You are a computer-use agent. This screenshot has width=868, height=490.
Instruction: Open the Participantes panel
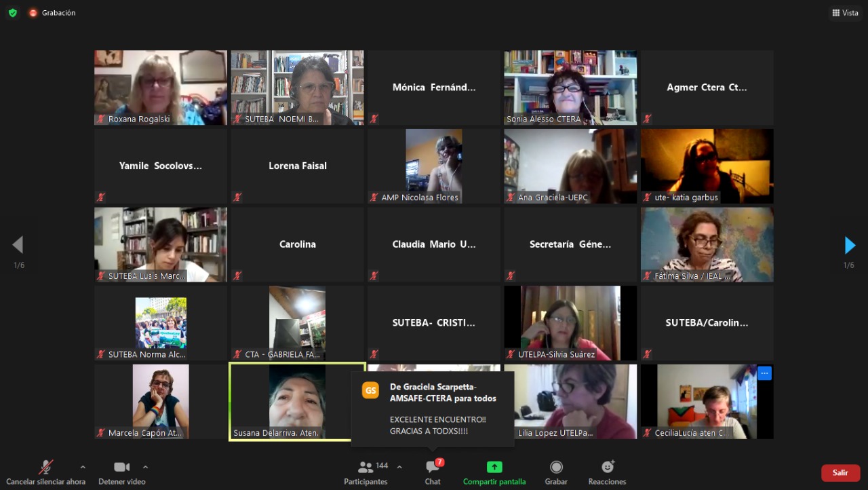366,472
